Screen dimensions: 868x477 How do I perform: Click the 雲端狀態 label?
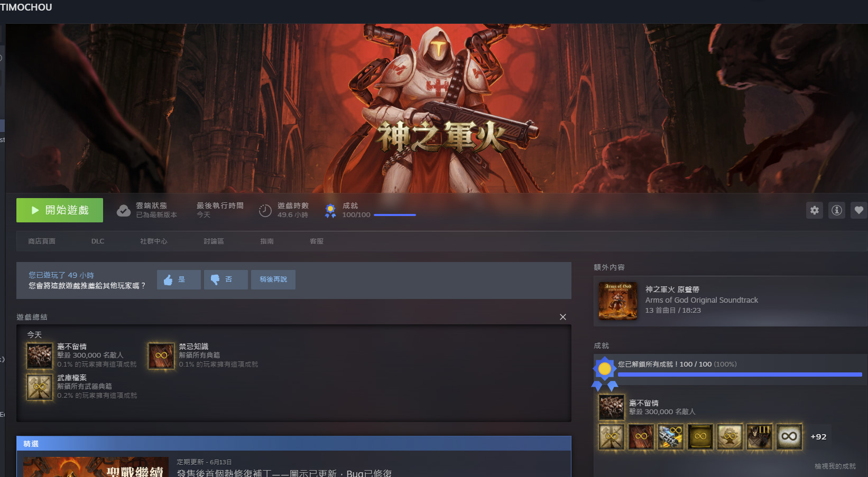click(x=151, y=205)
